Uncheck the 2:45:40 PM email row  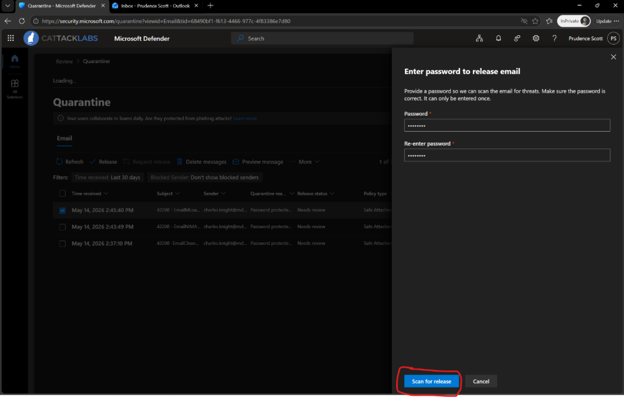[62, 210]
